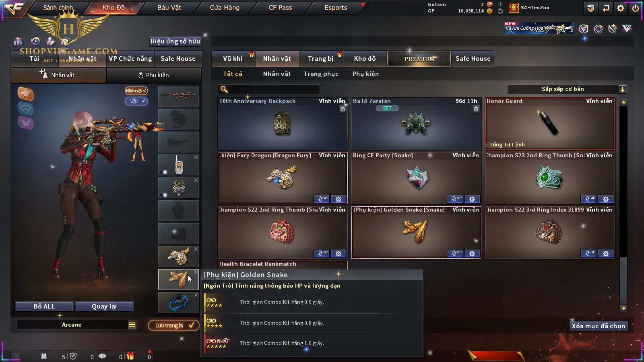644x362 pixels.
Task: Click Xóa mục đã chọn button
Action: [x=599, y=326]
